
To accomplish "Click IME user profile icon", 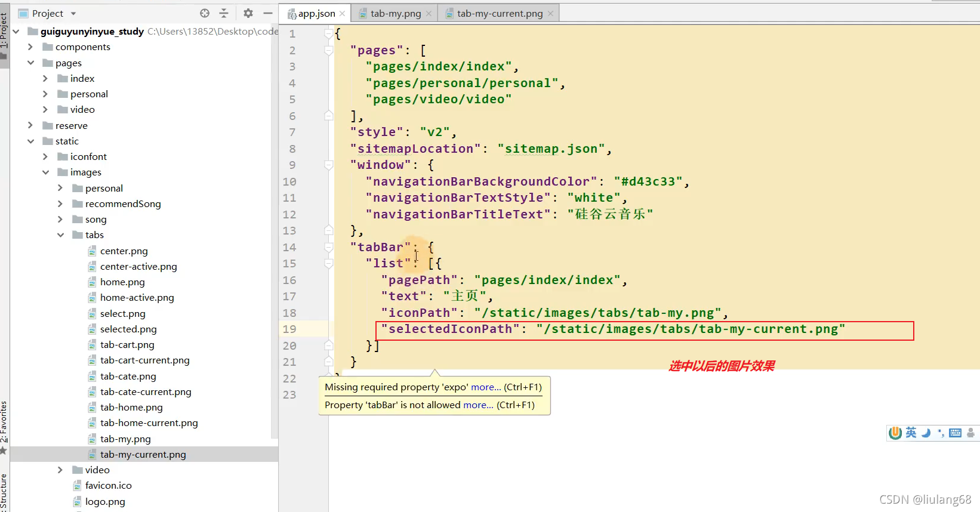I will point(971,433).
